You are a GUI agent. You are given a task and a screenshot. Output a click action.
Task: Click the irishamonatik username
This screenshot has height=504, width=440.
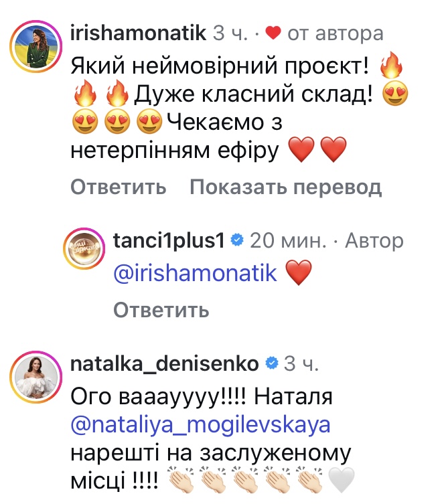[x=137, y=32]
